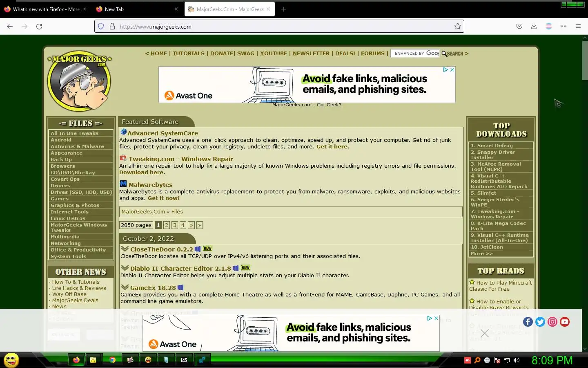588x368 pixels.
Task: Open the Firefox hamburger application menu
Action: (578, 26)
